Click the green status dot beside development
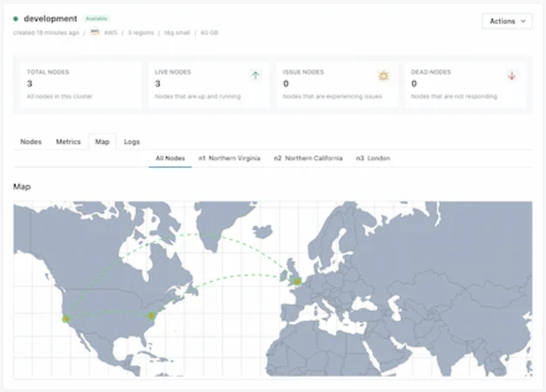 pyautogui.click(x=16, y=19)
